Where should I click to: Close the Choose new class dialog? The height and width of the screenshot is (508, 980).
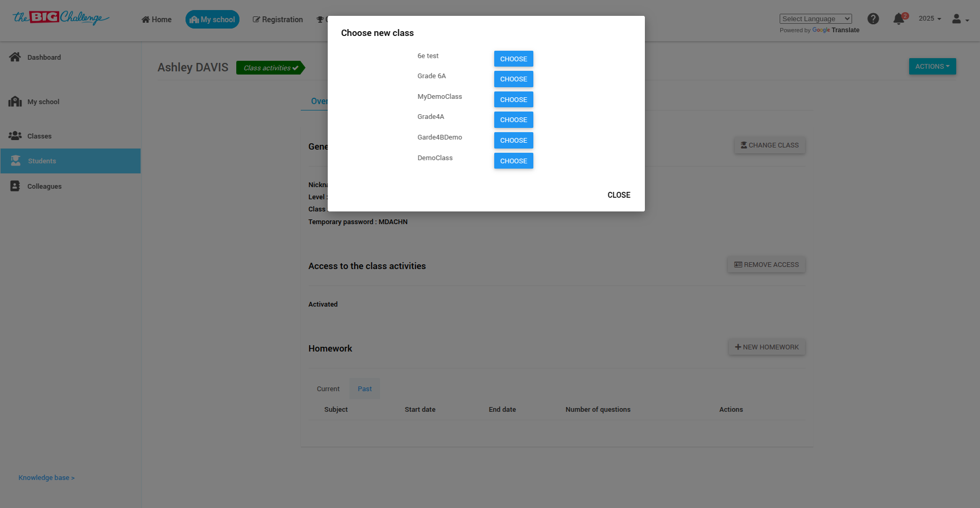(x=619, y=195)
